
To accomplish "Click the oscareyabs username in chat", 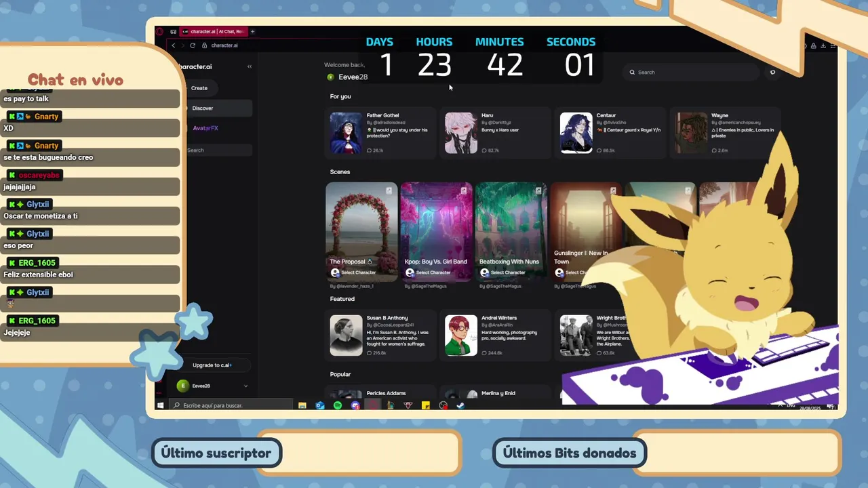I will tap(39, 175).
